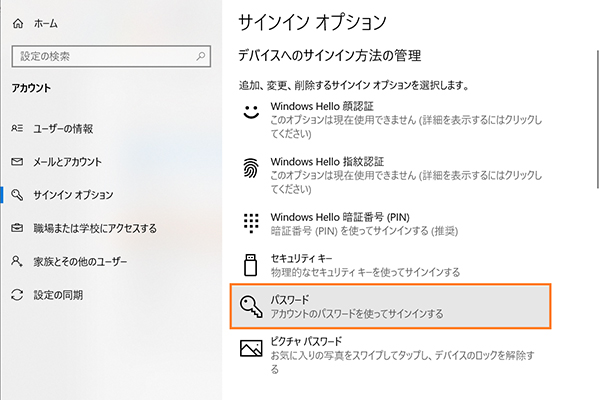Screen dimensions: 600x400
Task: Open 職場または学校にアクセスする
Action: pos(95,229)
